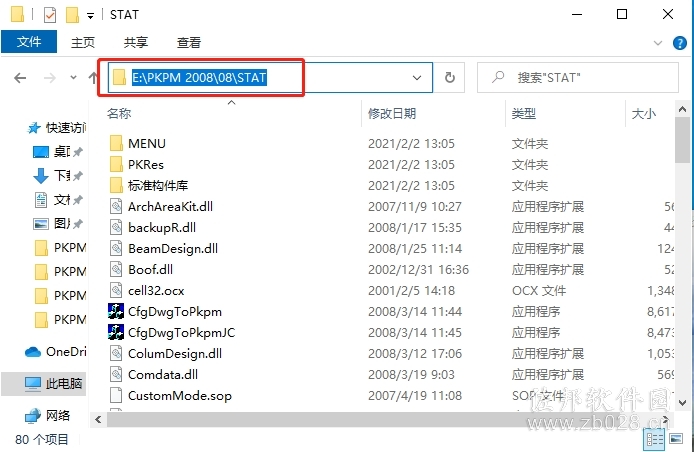The width and height of the screenshot is (694, 452).
Task: Open the address bar history dropdown
Action: click(x=416, y=78)
